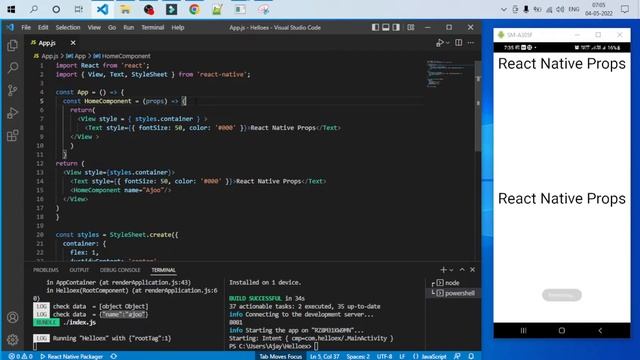Viewport: 640px width, 360px height.
Task: Tap Android home button on phone
Action: tap(562, 331)
